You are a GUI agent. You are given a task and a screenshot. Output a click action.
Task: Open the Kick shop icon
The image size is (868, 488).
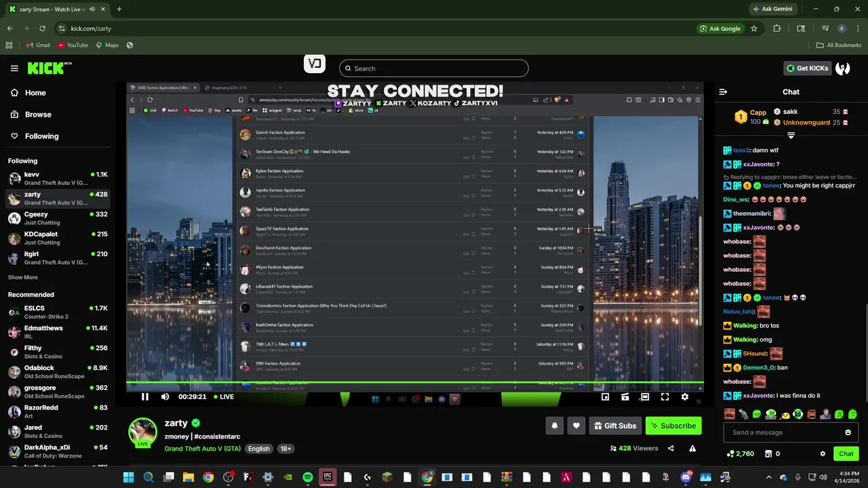click(768, 453)
